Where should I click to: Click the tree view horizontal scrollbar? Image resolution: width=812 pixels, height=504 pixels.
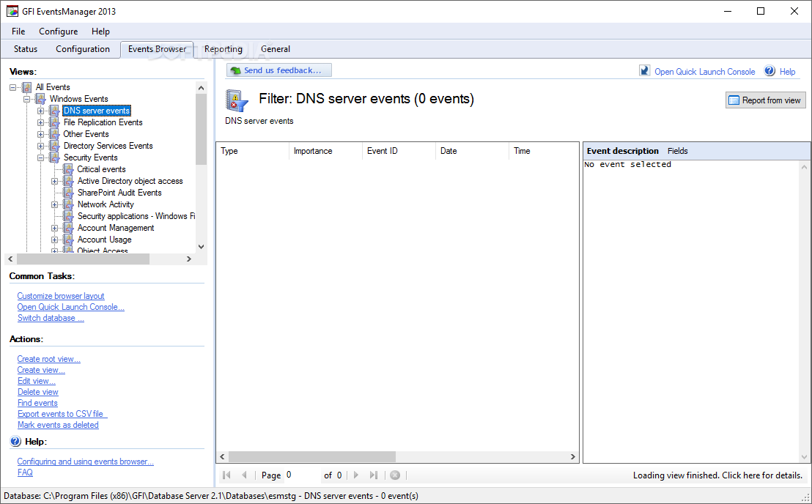(x=100, y=259)
